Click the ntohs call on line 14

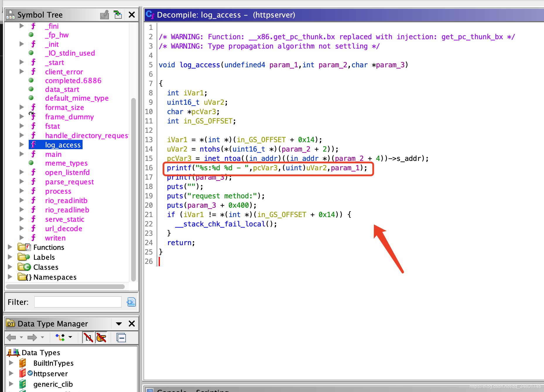click(x=210, y=149)
